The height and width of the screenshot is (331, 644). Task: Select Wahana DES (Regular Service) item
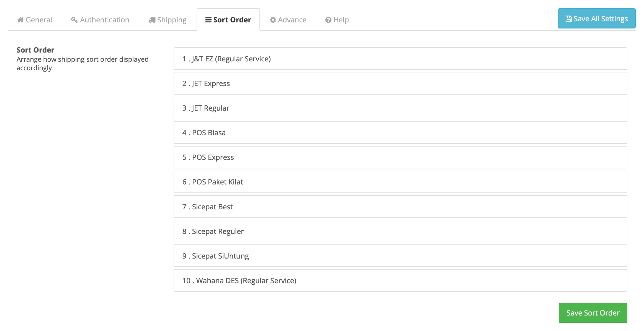tap(400, 280)
